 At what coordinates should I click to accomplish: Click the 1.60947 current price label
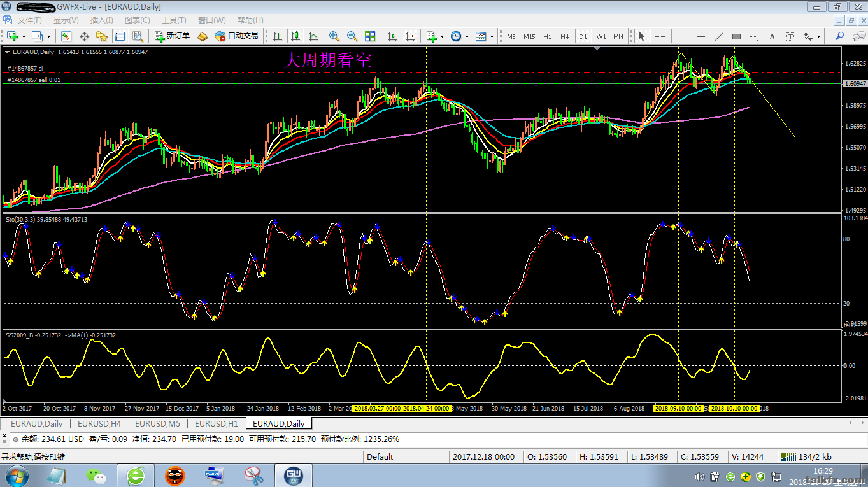pos(854,83)
